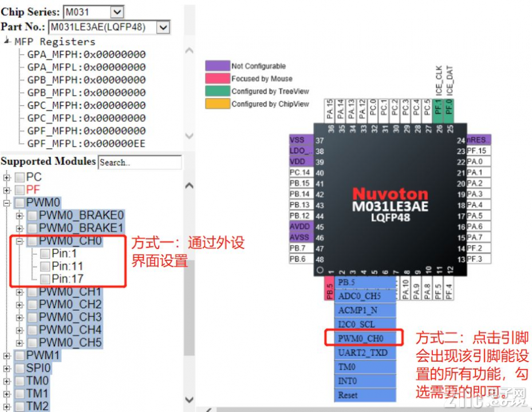Choose I2C0_SCL from pin function list
The width and height of the screenshot is (532, 412).
365,325
